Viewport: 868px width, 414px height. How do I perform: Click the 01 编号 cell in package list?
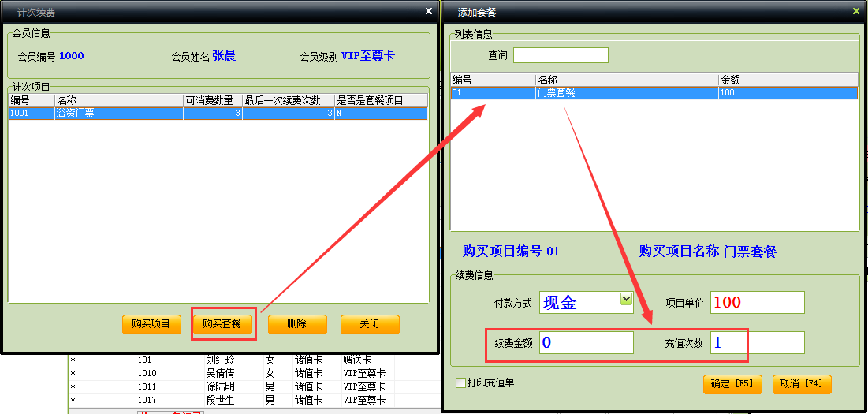(x=493, y=93)
